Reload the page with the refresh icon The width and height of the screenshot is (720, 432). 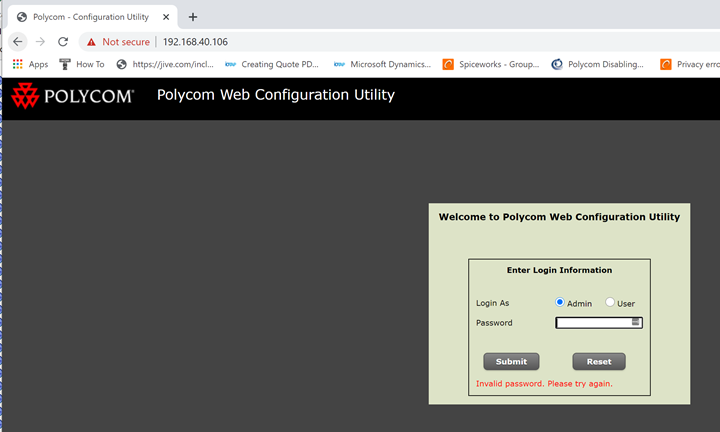(63, 42)
